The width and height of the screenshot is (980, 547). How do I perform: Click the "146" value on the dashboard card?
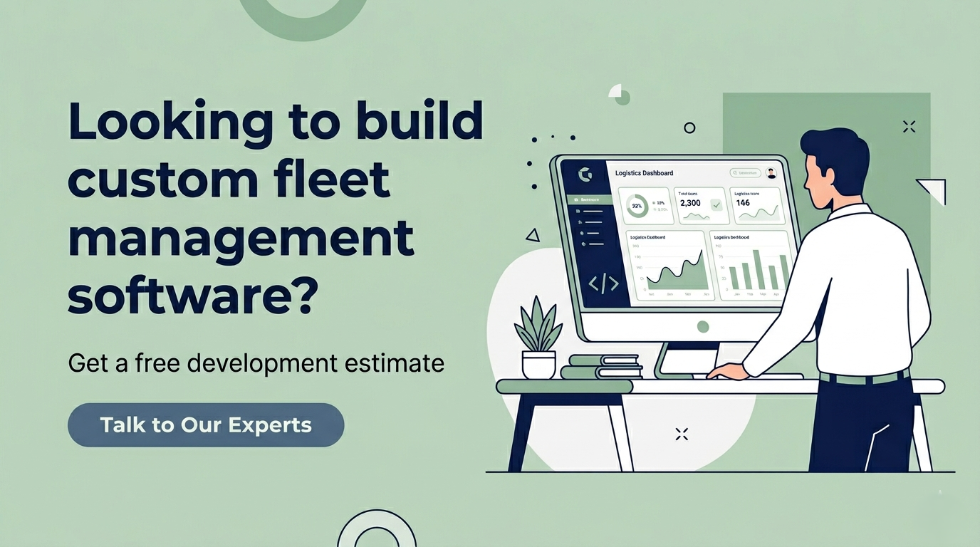[x=743, y=203]
